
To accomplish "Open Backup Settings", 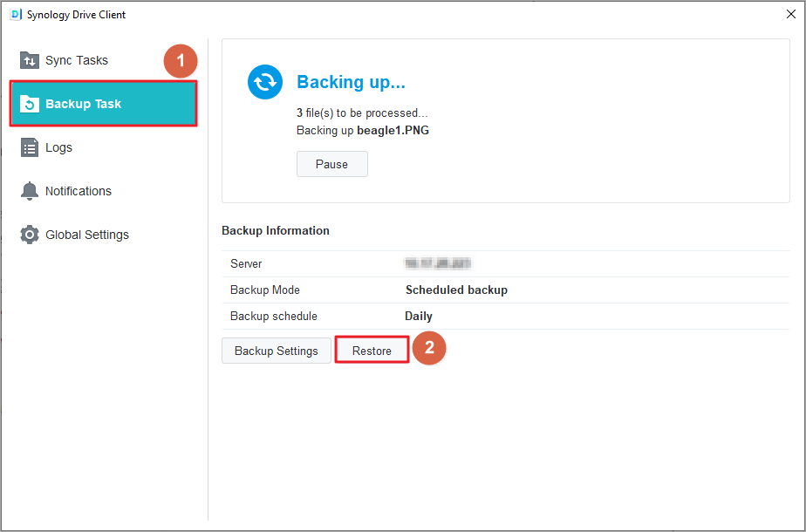I will pos(276,350).
